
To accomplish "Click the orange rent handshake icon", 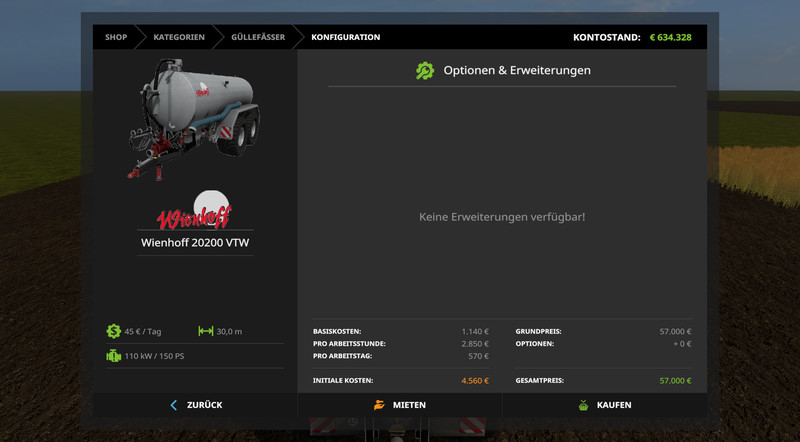I will [379, 405].
